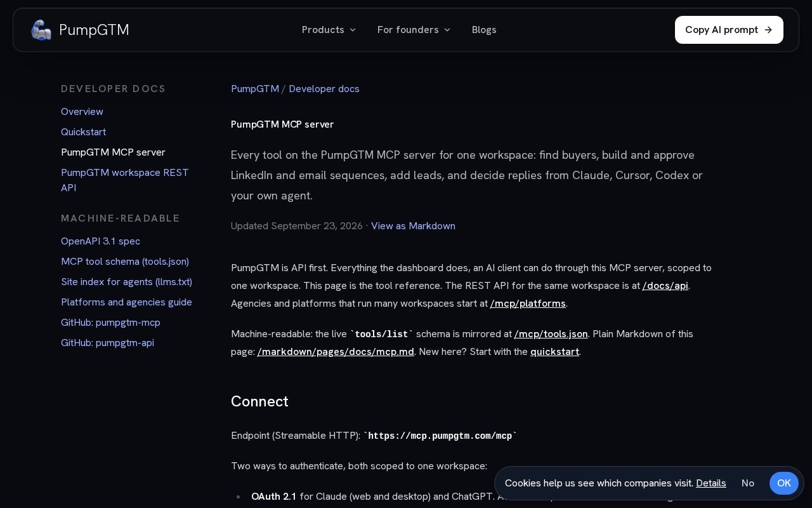
Task: Click the MACHINE-READABLE sidebar heading
Action: point(121,218)
